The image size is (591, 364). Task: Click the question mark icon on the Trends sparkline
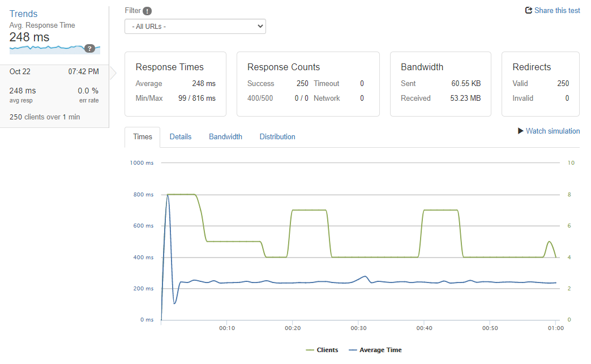(x=90, y=49)
